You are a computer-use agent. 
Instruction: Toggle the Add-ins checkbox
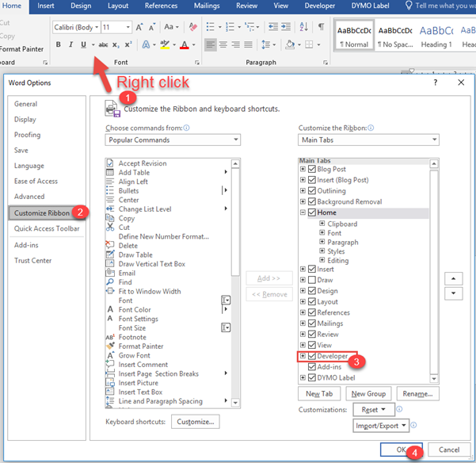[312, 367]
